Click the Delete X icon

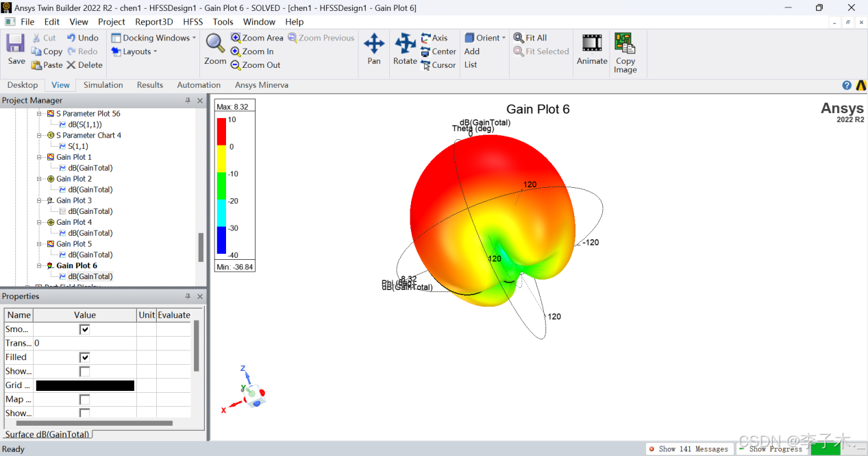[71, 65]
